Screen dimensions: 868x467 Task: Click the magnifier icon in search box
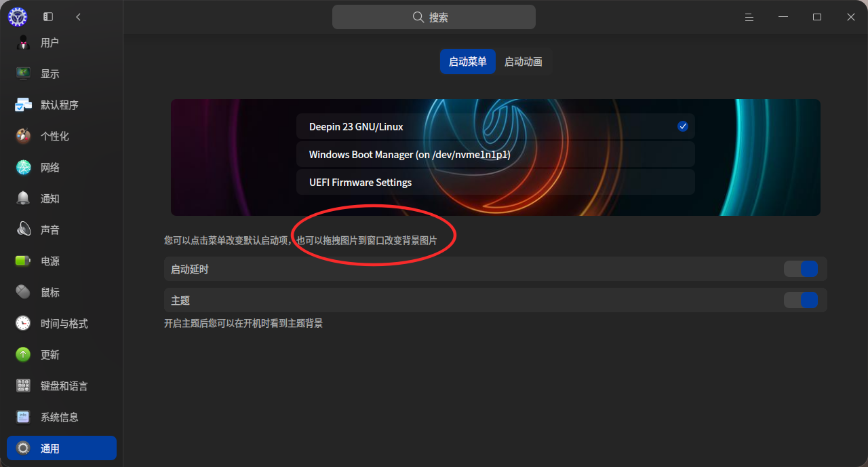(x=418, y=17)
